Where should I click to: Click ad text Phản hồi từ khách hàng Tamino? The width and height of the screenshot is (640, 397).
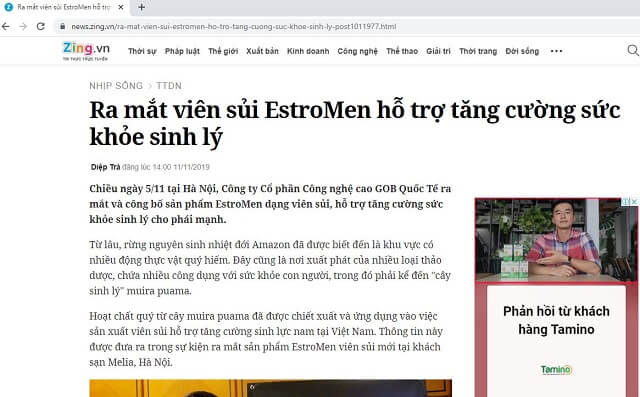[x=556, y=320]
